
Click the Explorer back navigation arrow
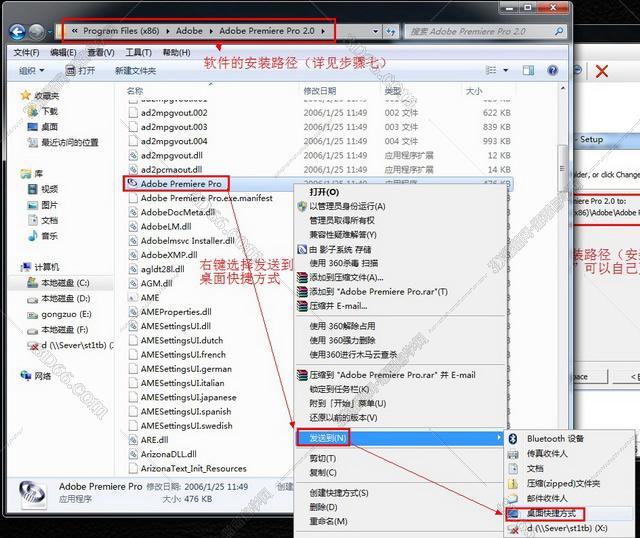pos(17,31)
